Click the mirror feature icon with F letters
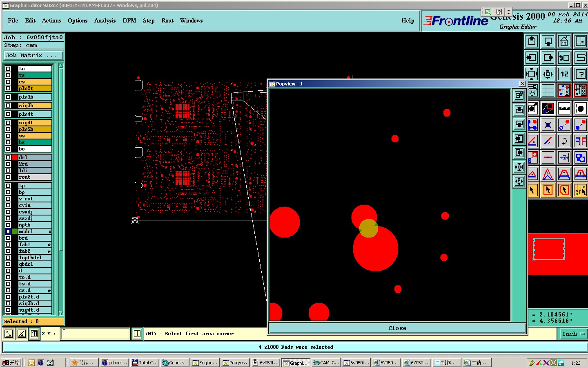 [581, 141]
